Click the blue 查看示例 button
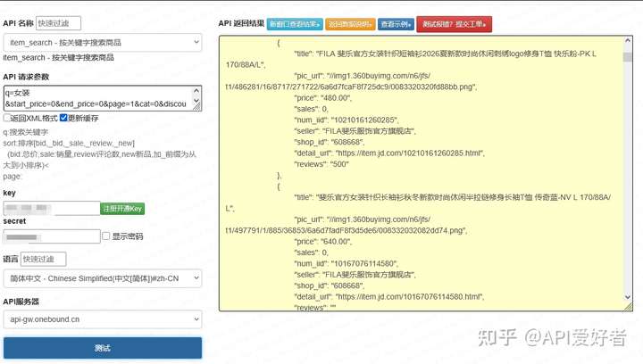The height and width of the screenshot is (364, 643). (396, 24)
